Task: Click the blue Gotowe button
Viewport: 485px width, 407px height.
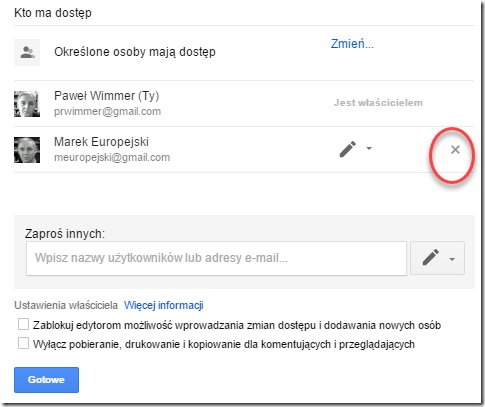Action: (46, 380)
